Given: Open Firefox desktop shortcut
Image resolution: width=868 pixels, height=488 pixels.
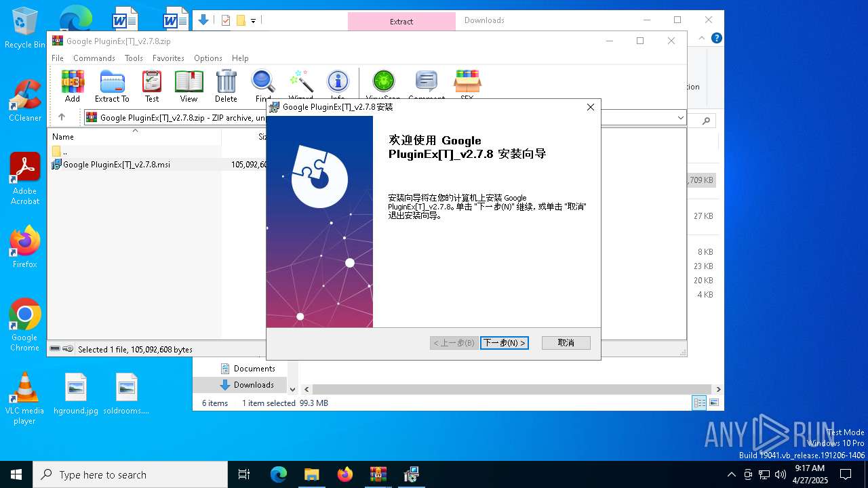Looking at the screenshot, I should pos(25,247).
